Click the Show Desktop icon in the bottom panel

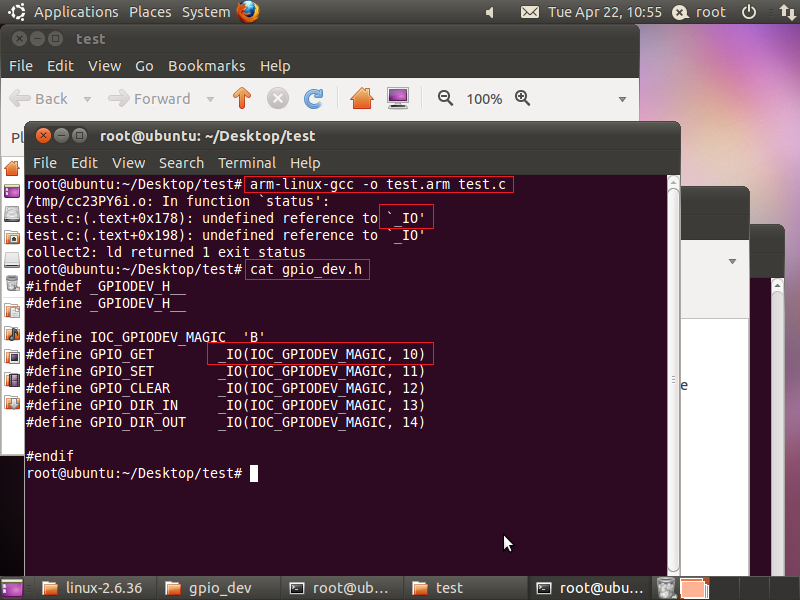(x=12, y=588)
